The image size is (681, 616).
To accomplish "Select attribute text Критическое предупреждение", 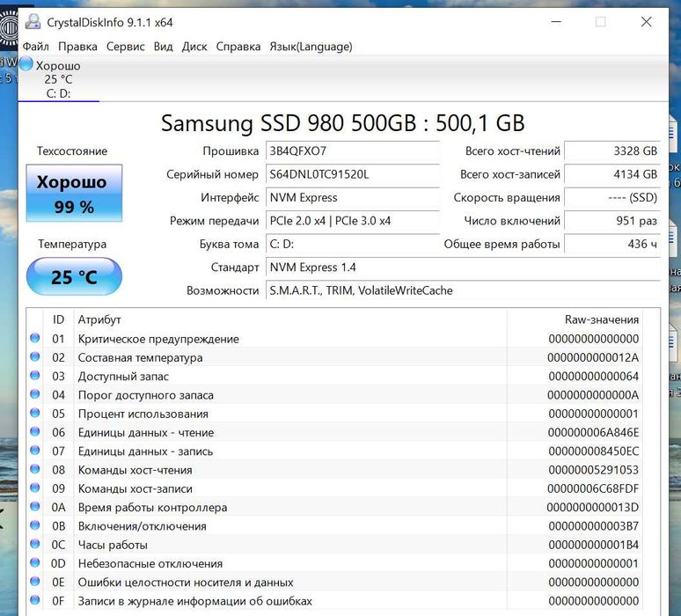I will [158, 339].
